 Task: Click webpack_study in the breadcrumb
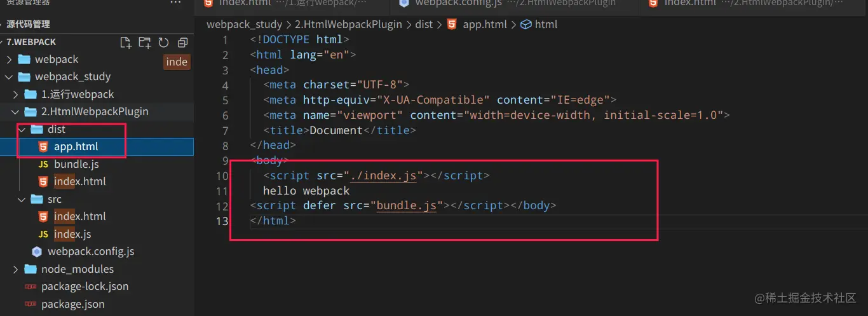244,25
